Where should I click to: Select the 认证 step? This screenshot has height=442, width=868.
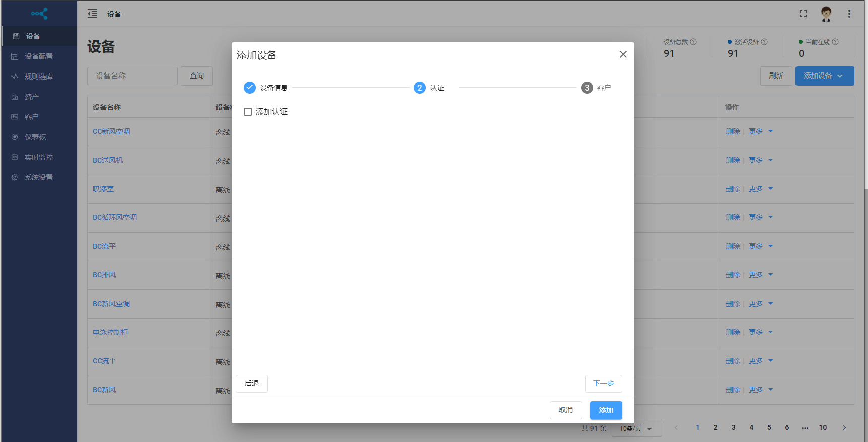click(x=429, y=88)
